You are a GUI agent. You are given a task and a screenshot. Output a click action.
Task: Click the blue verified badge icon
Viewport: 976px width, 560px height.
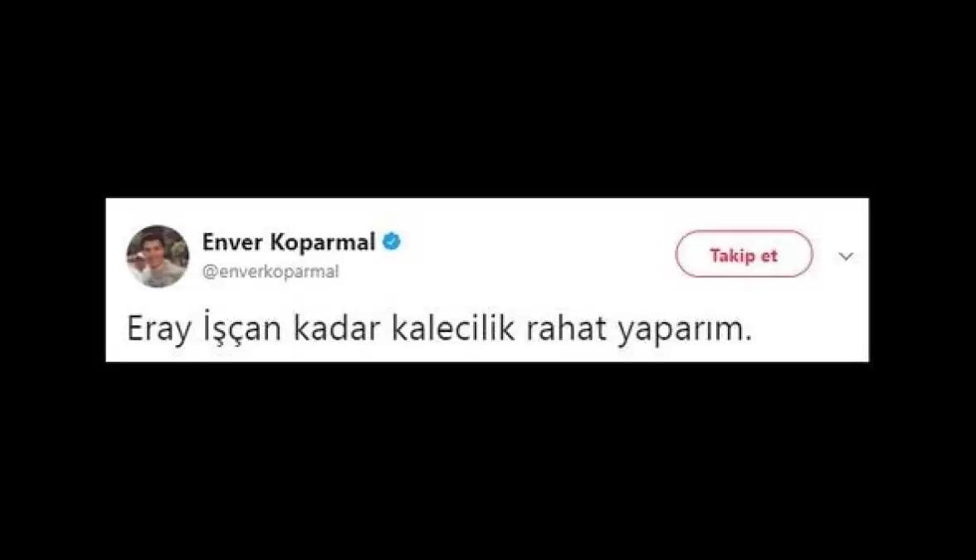[392, 241]
